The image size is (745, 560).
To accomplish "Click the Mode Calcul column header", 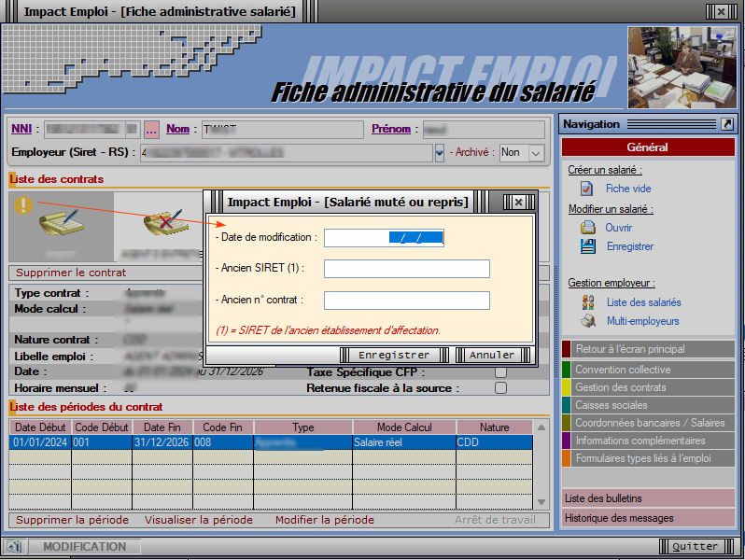I will click(404, 427).
